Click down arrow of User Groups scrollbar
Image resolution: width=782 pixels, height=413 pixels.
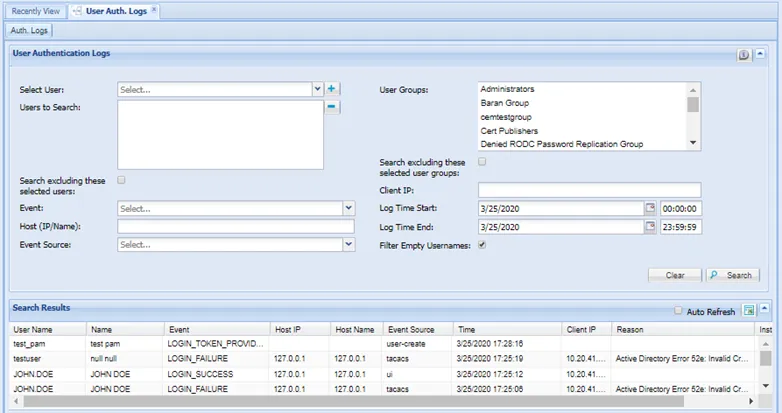[693, 143]
